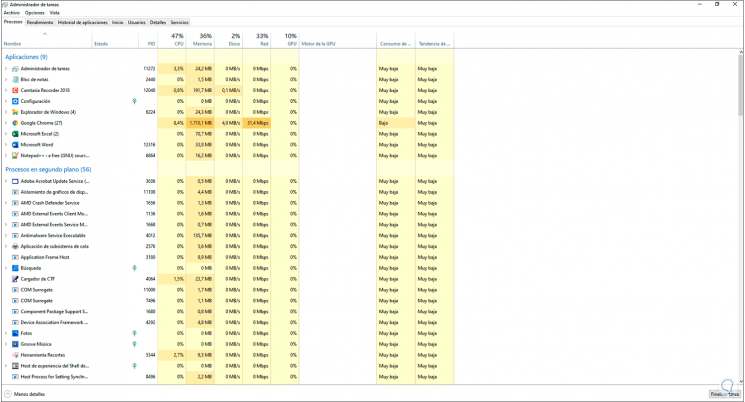Viewport: 745px width, 402px height.
Task: Expand the Groove Música row chevron
Action: tap(6, 344)
